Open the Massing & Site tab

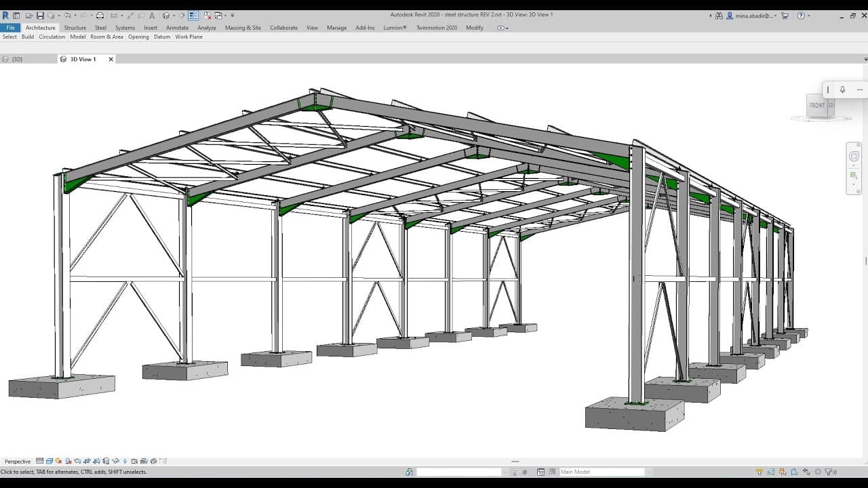click(243, 28)
